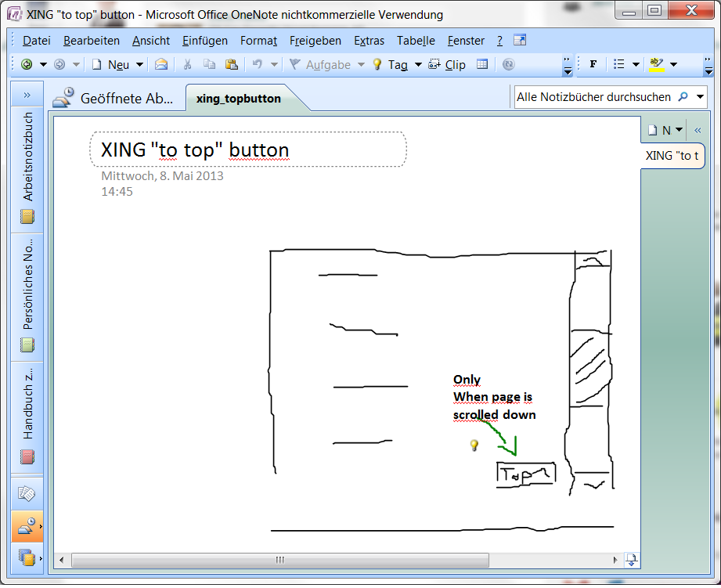The width and height of the screenshot is (721, 588).
Task: Paste with the clipboard icon
Action: tap(231, 65)
